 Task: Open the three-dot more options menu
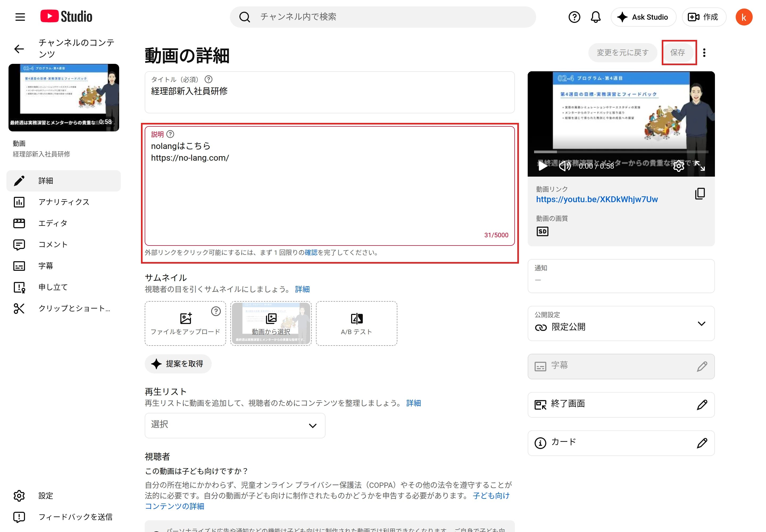coord(704,52)
